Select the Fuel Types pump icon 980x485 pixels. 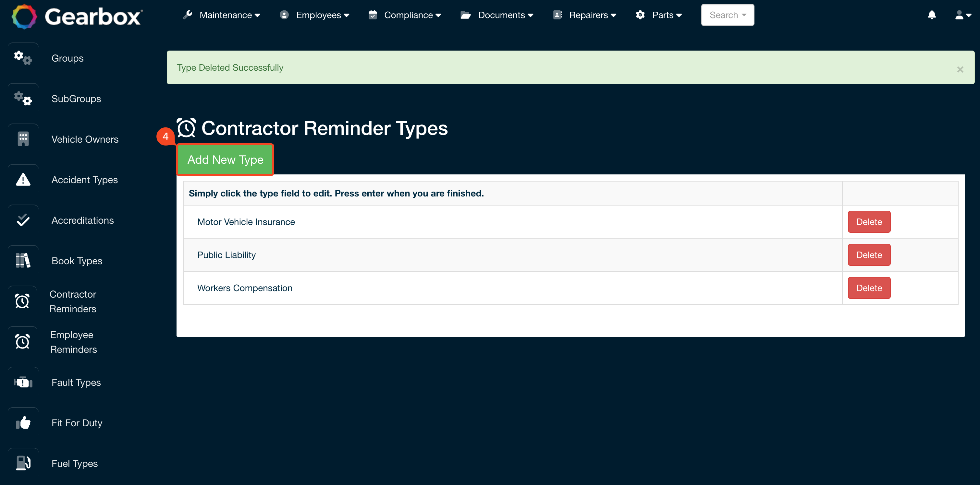(22, 463)
